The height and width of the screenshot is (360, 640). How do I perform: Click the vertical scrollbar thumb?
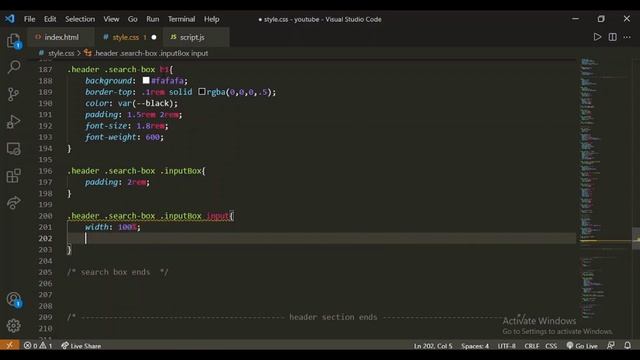tap(636, 238)
